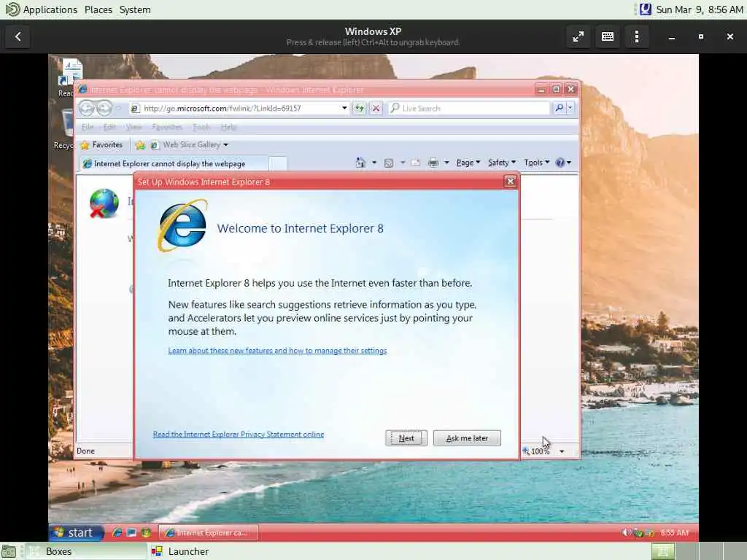
Task: Click the Add to Favorites Bar icon
Action: tap(140, 145)
